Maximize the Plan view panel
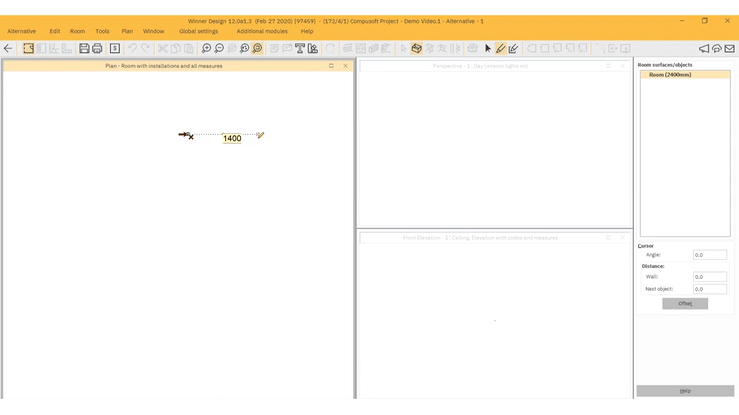This screenshot has height=415, width=739. tap(331, 66)
